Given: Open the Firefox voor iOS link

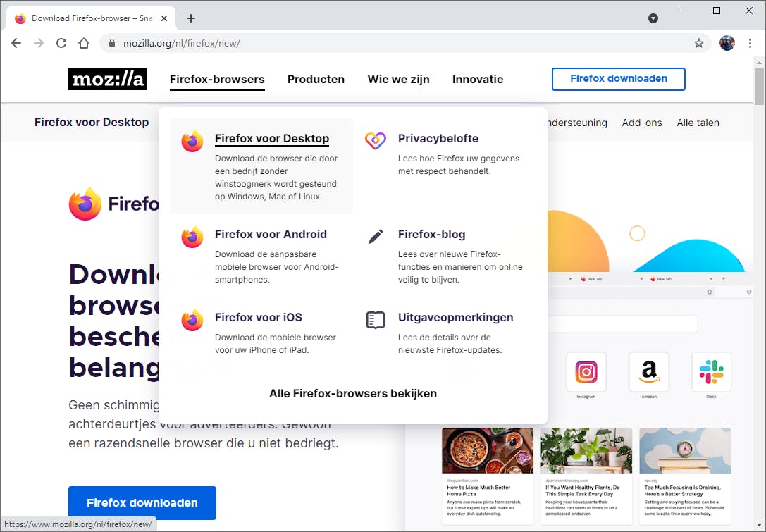Looking at the screenshot, I should click(x=259, y=317).
